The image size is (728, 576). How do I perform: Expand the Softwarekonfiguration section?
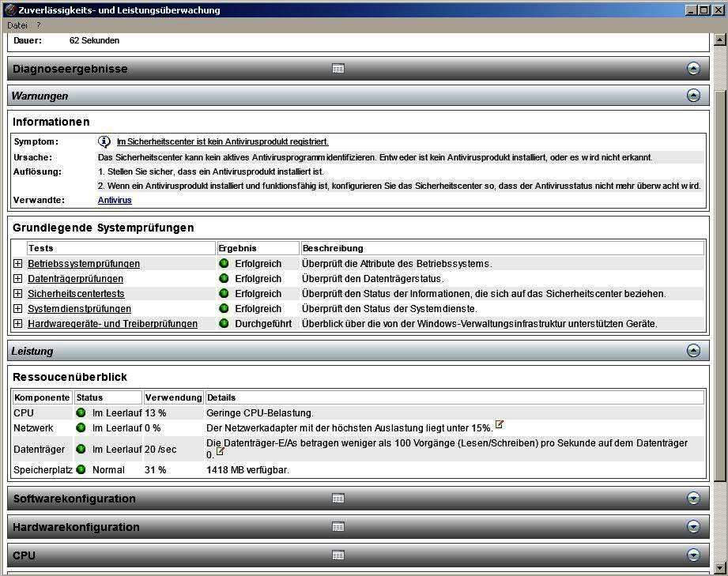[693, 499]
